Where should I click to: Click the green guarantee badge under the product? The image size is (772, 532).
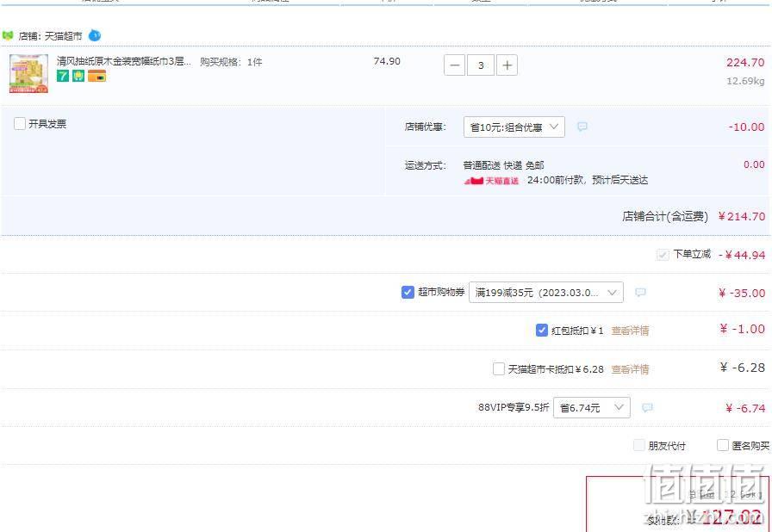point(78,77)
